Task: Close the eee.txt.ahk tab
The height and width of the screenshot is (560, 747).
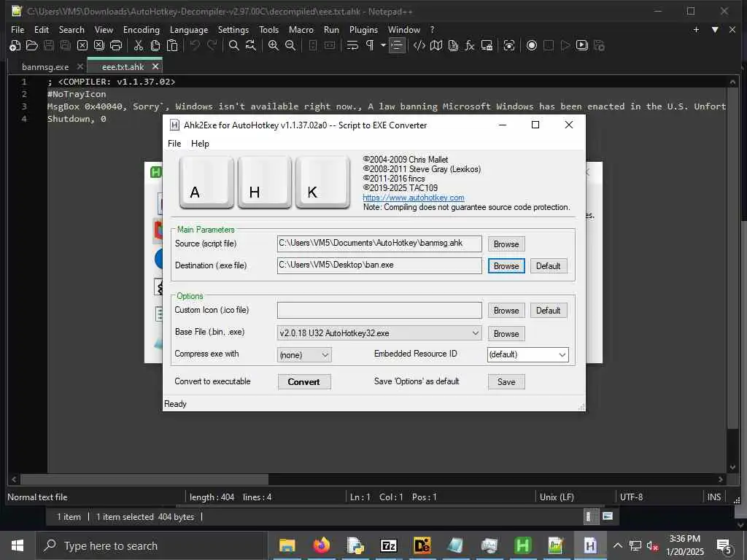Action: [x=155, y=66]
